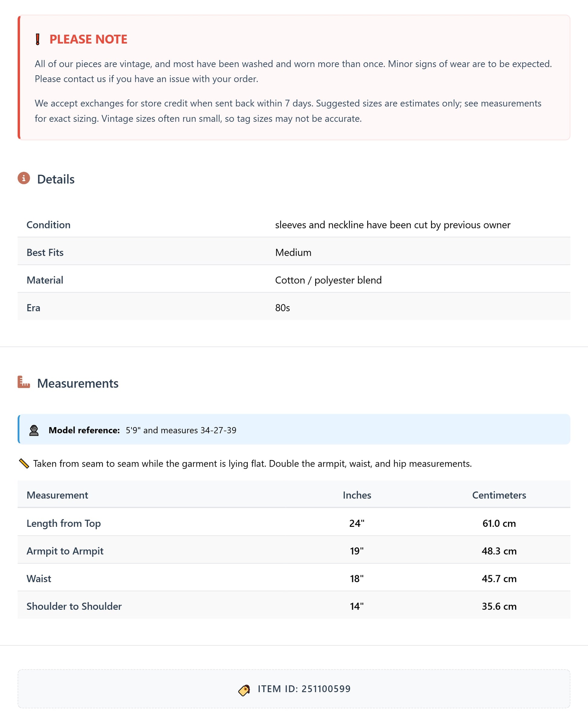Select the Shoulder to Shoulder row label
588x723 pixels.
click(x=74, y=606)
